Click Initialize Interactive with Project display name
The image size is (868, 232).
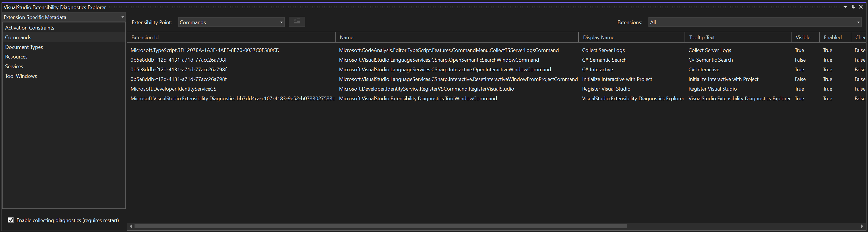tap(617, 79)
